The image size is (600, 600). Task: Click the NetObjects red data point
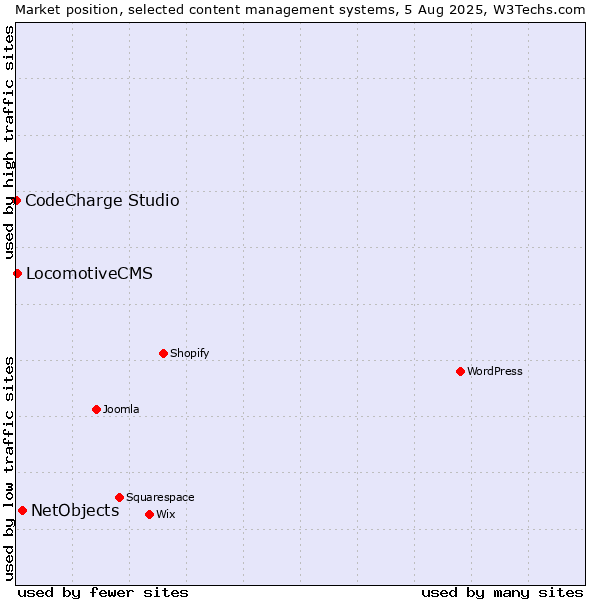click(23, 510)
